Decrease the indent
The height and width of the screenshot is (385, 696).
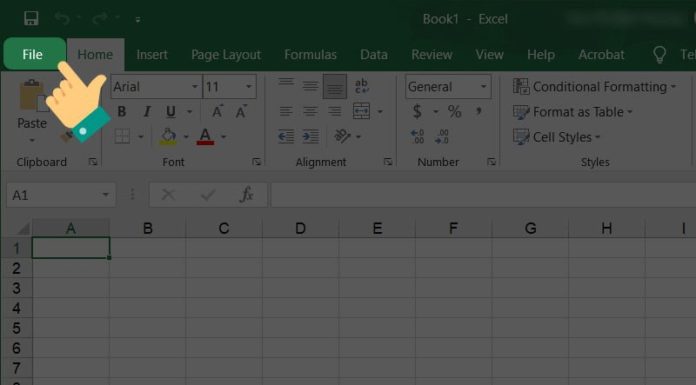tap(286, 136)
